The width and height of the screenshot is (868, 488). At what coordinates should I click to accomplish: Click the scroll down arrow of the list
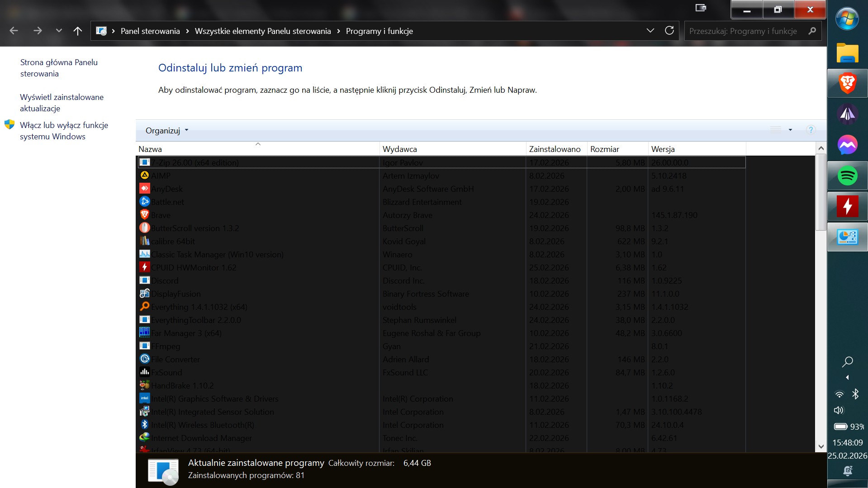click(x=821, y=446)
